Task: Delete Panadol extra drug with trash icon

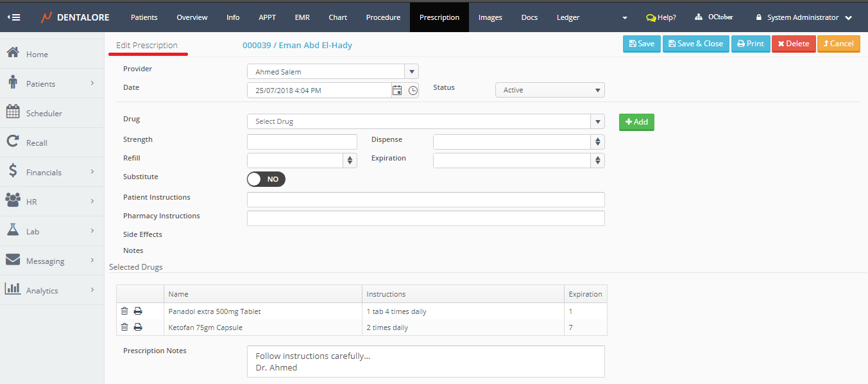Action: [124, 311]
